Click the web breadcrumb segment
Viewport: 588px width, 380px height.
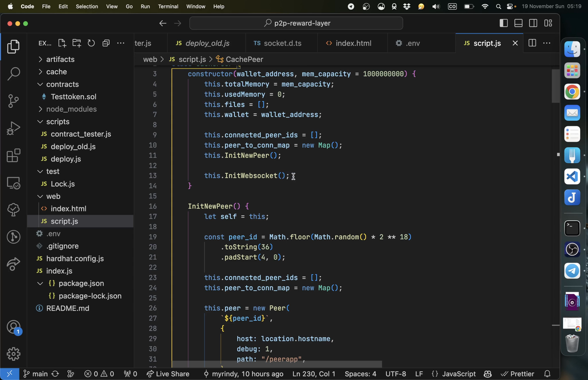coord(150,59)
